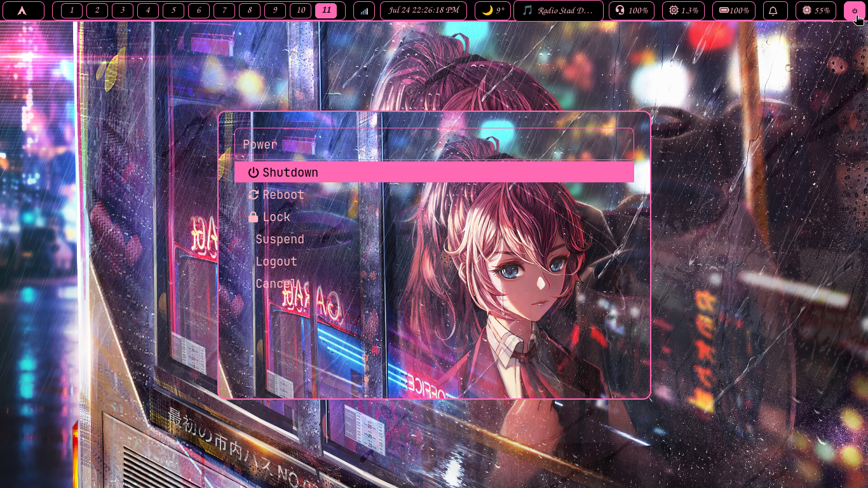868x488 pixels.
Task: Choose Suspend from the Power menu
Action: pos(434,239)
